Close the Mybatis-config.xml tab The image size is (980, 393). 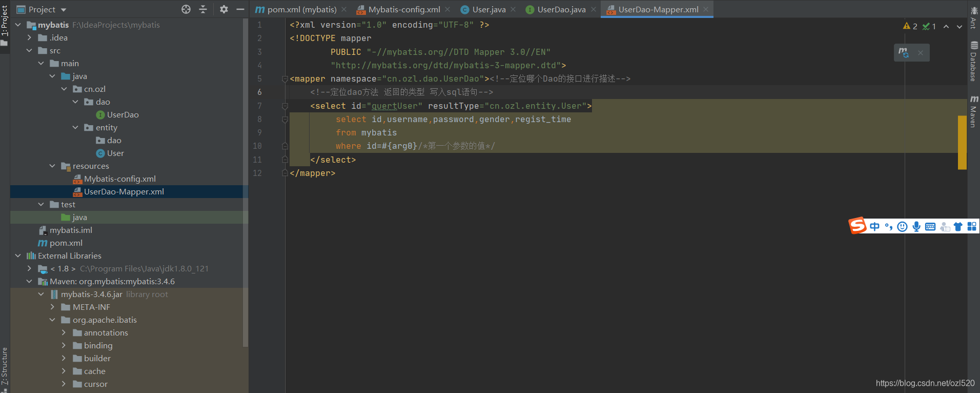coord(447,9)
